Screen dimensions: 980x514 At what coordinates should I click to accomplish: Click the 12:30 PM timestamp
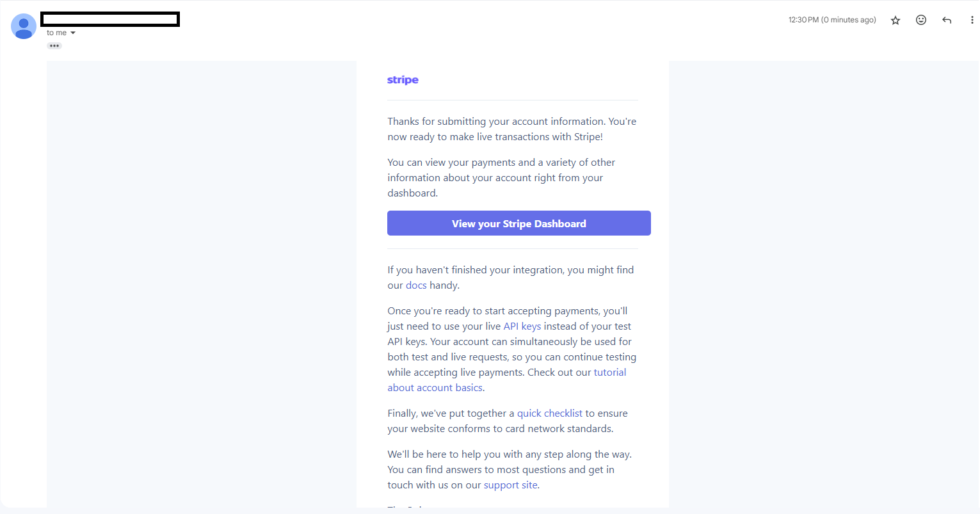pyautogui.click(x=831, y=20)
